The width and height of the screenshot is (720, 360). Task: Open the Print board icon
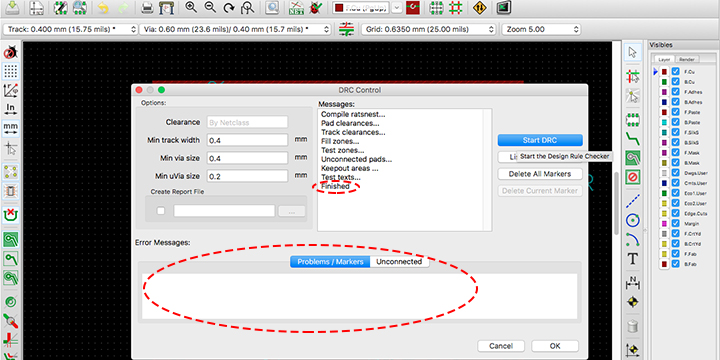click(147, 7)
